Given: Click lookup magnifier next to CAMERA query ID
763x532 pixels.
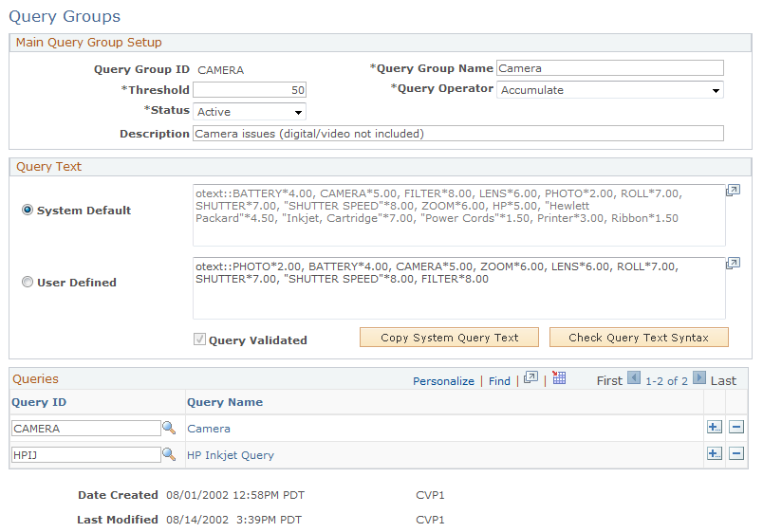Looking at the screenshot, I should pos(169,428).
